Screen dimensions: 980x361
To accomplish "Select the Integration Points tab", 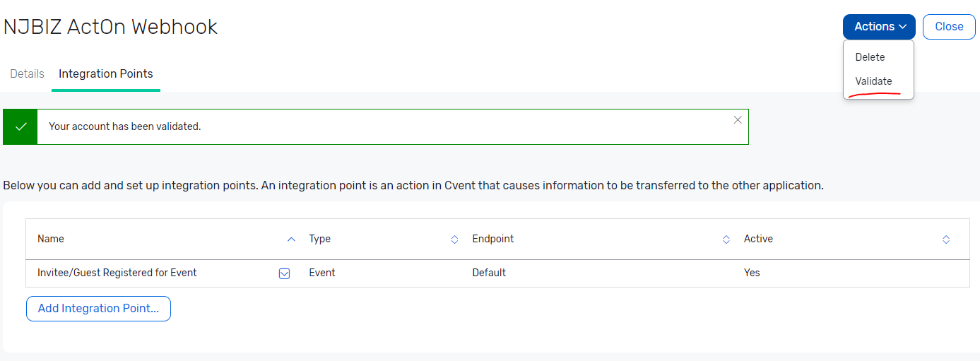I will 106,73.
